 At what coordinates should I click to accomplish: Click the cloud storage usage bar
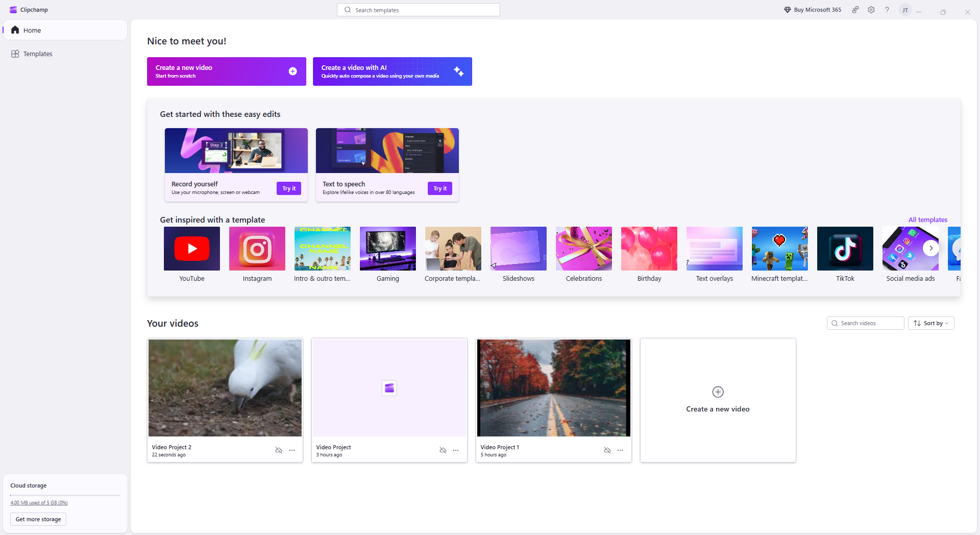point(65,495)
